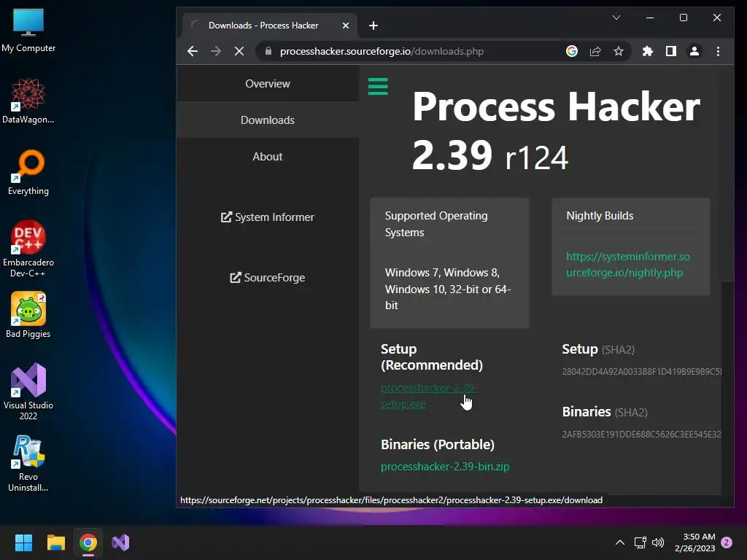
Task: Open Revo Uninstaller desktop shortcut
Action: pyautogui.click(x=28, y=463)
